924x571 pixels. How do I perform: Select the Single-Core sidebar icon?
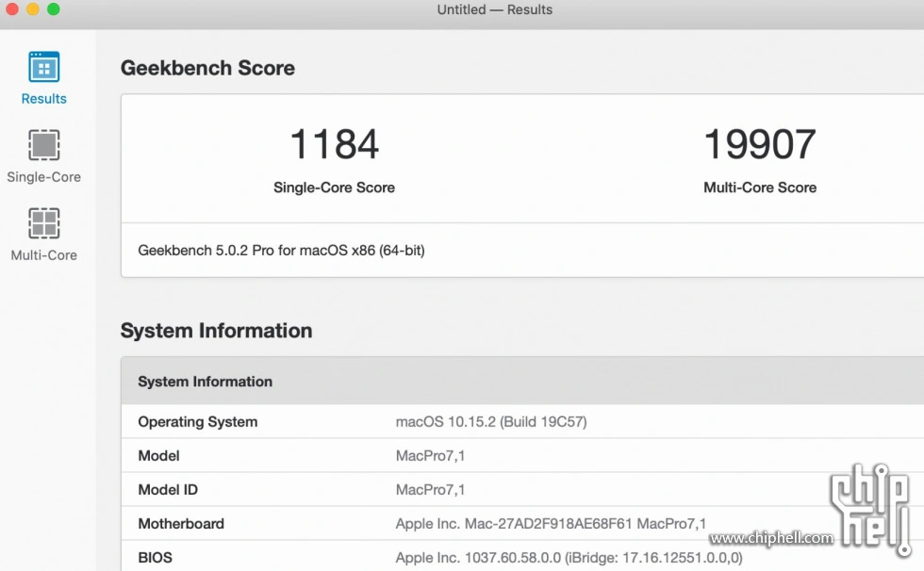point(43,145)
